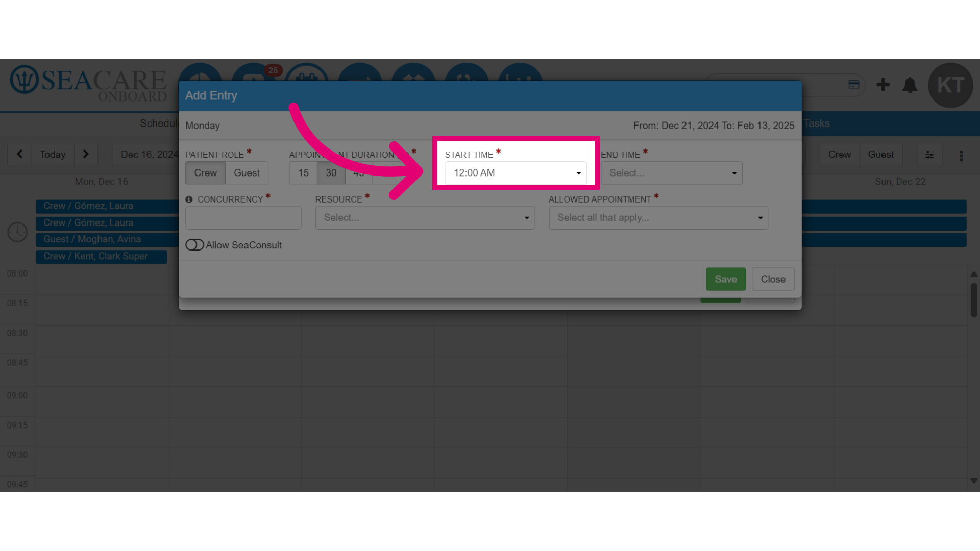Image resolution: width=980 pixels, height=551 pixels.
Task: Open Guest / Moghan, Avina event
Action: click(107, 239)
